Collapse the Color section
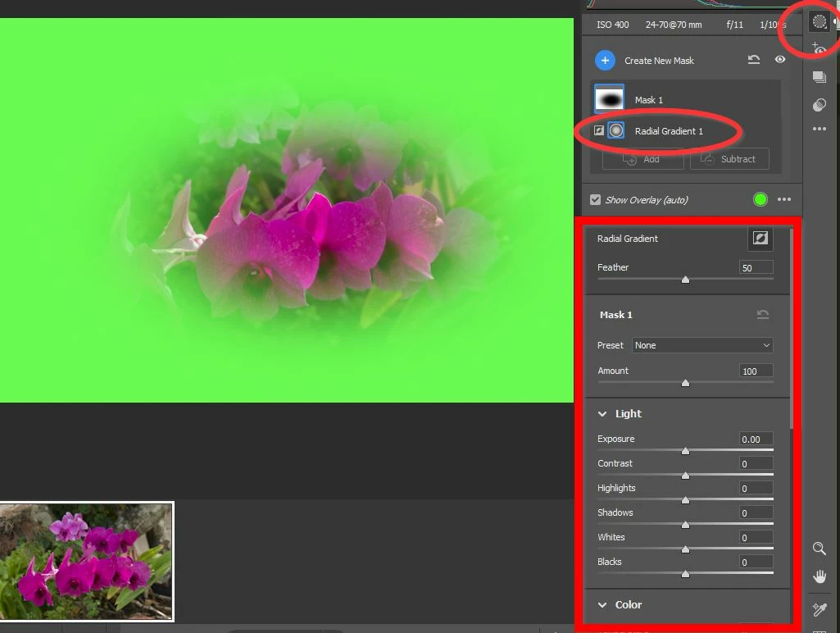Viewport: 840px width, 633px height. 602,604
